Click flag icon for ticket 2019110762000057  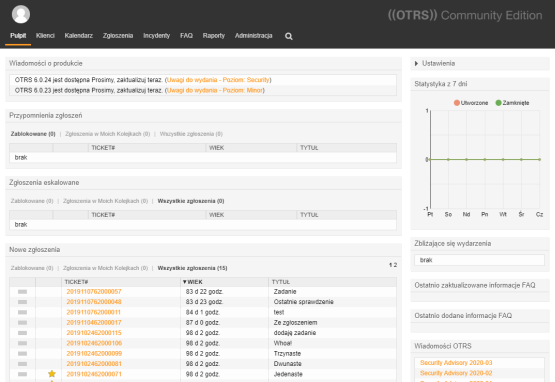[x=23, y=292]
